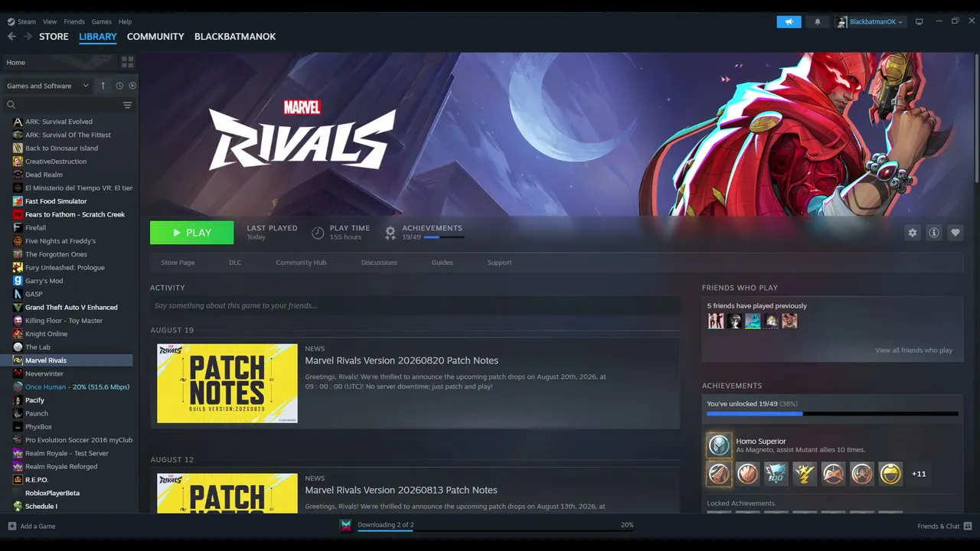Open the Help menu
Screen dimensions: 980x551
(125, 21)
